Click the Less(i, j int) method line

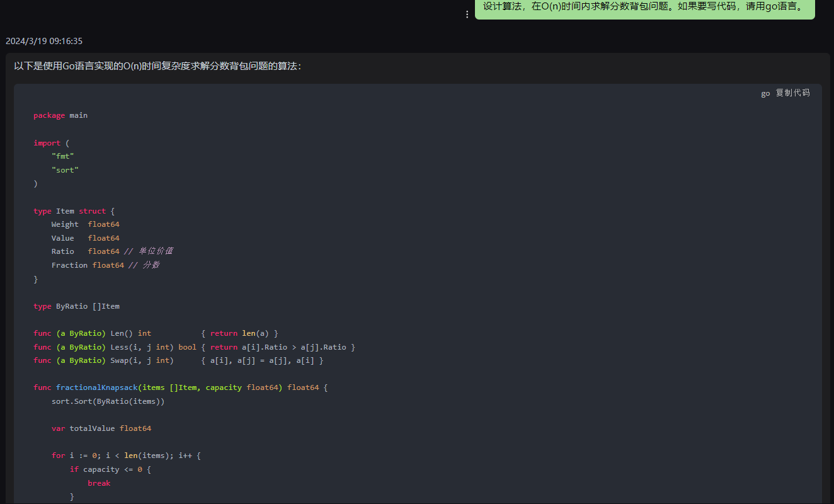coord(195,347)
